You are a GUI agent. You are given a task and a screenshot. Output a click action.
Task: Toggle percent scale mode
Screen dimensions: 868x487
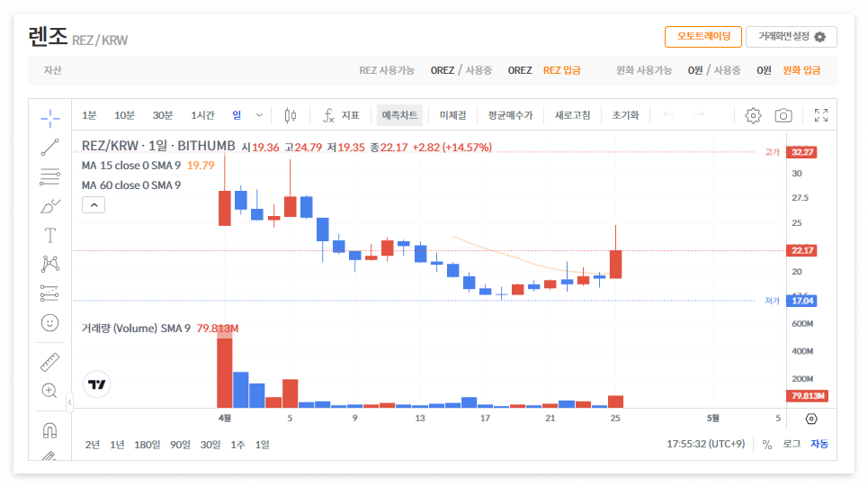click(766, 445)
